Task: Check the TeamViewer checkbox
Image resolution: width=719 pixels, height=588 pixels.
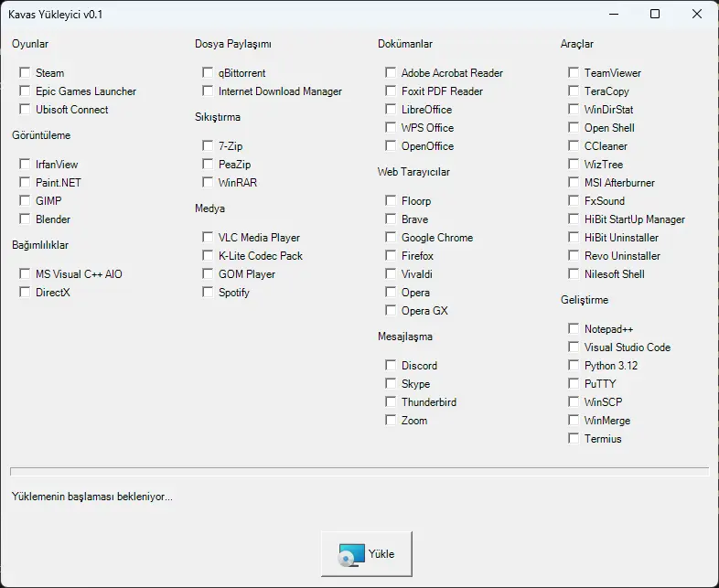Action: click(574, 72)
